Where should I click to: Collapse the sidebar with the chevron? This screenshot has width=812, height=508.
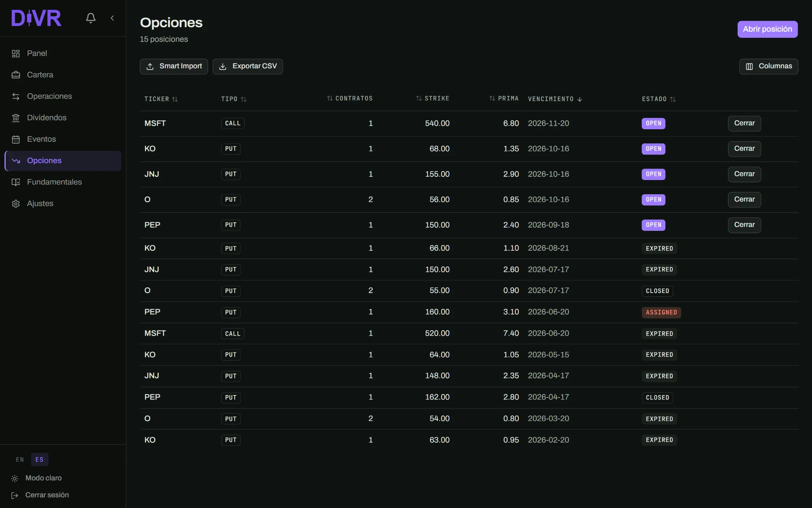112,18
